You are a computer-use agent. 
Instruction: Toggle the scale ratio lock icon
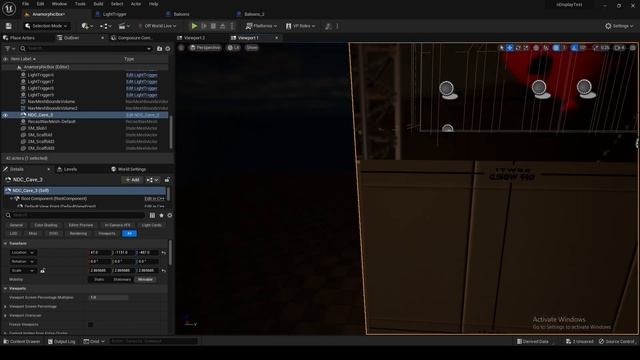pyautogui.click(x=42, y=270)
